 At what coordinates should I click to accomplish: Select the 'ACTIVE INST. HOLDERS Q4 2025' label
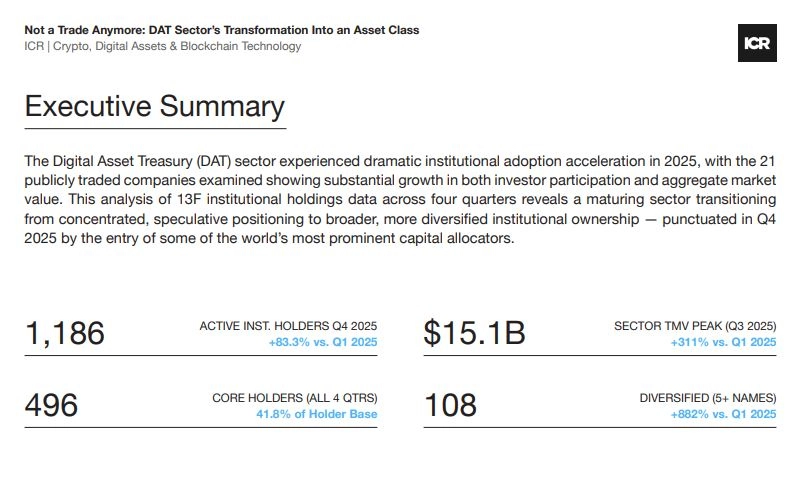pos(288,326)
